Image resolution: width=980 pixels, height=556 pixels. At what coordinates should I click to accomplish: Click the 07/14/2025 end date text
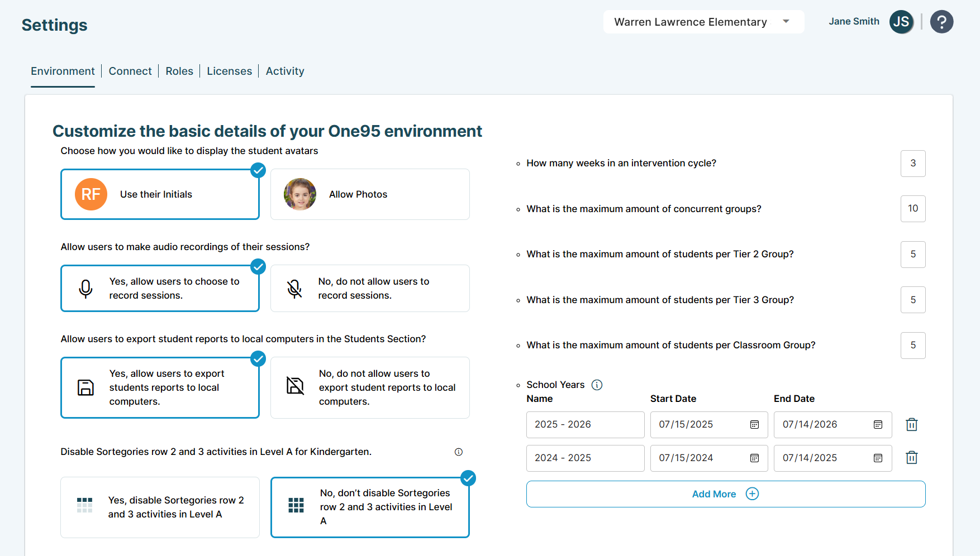point(810,458)
